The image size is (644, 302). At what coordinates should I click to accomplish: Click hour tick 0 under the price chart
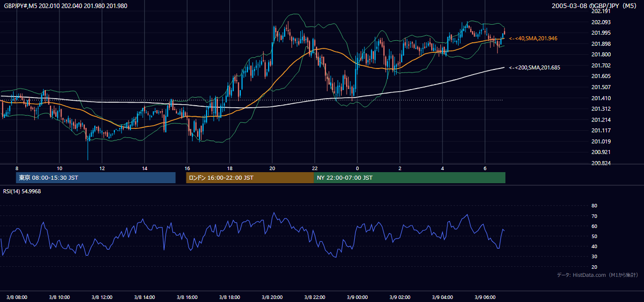pos(357,168)
